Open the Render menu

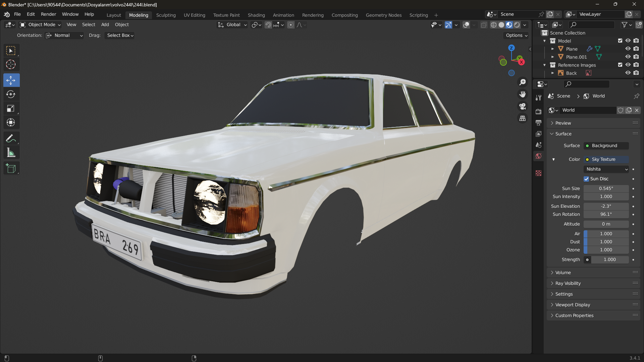point(48,14)
